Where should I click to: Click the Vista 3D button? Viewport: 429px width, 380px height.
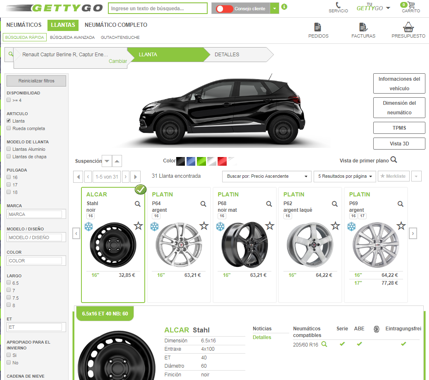click(x=399, y=144)
